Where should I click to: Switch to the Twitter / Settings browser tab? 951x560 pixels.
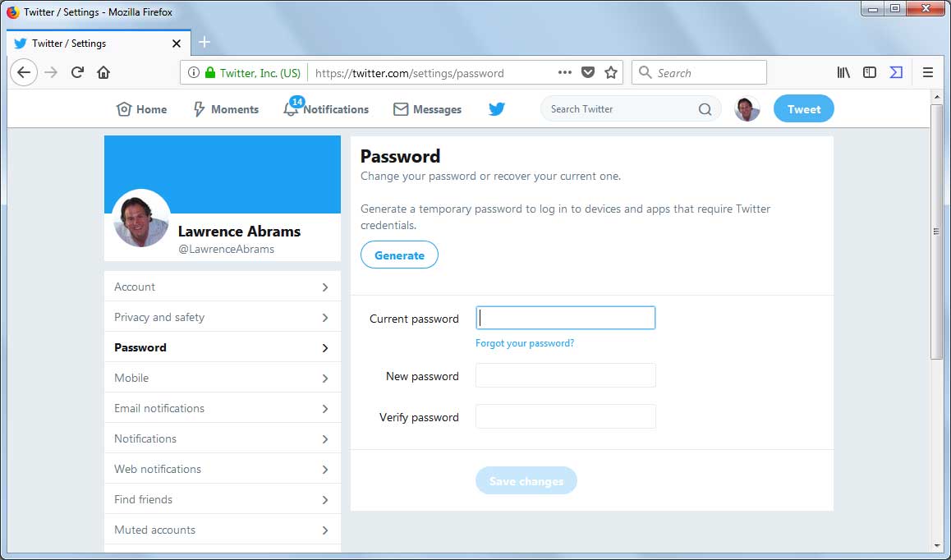(90, 43)
